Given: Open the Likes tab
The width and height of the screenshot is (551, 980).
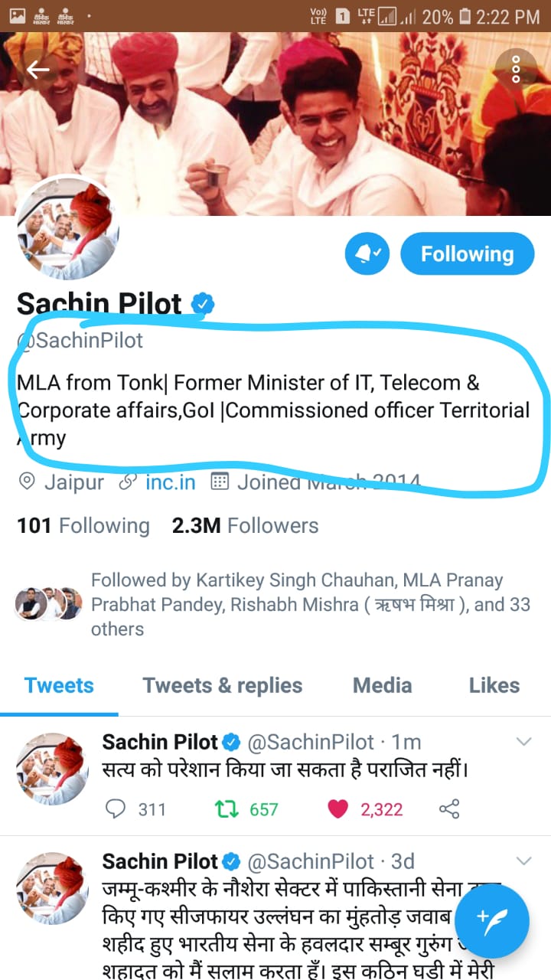Looking at the screenshot, I should coord(494,685).
